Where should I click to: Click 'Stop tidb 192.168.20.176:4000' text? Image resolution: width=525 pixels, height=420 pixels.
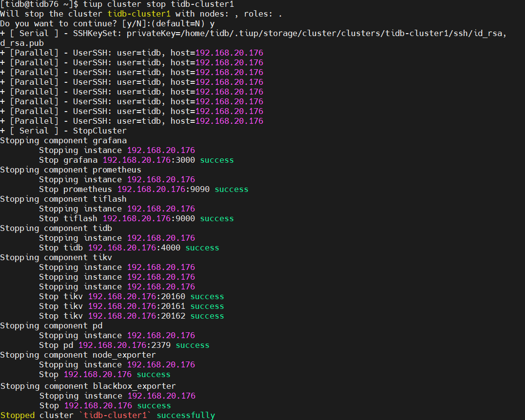click(110, 248)
